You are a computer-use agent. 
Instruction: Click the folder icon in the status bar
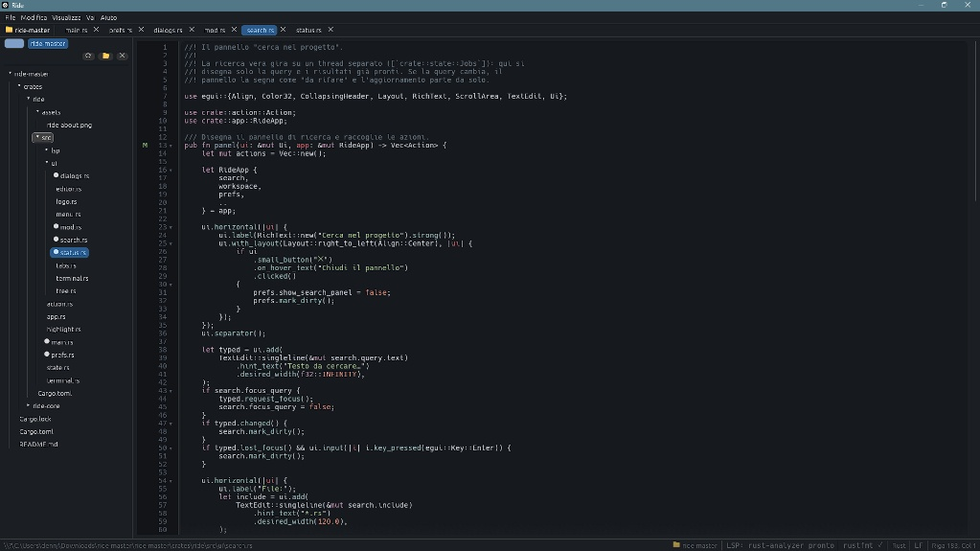(676, 545)
